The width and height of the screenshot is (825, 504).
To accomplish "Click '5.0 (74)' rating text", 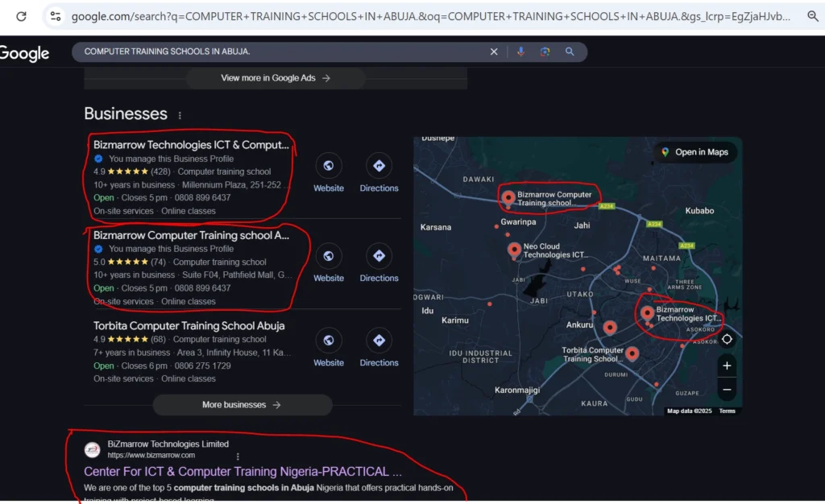I will click(130, 262).
